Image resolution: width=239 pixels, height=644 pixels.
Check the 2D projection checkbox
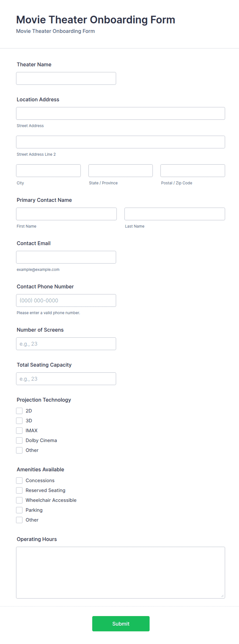click(x=19, y=411)
